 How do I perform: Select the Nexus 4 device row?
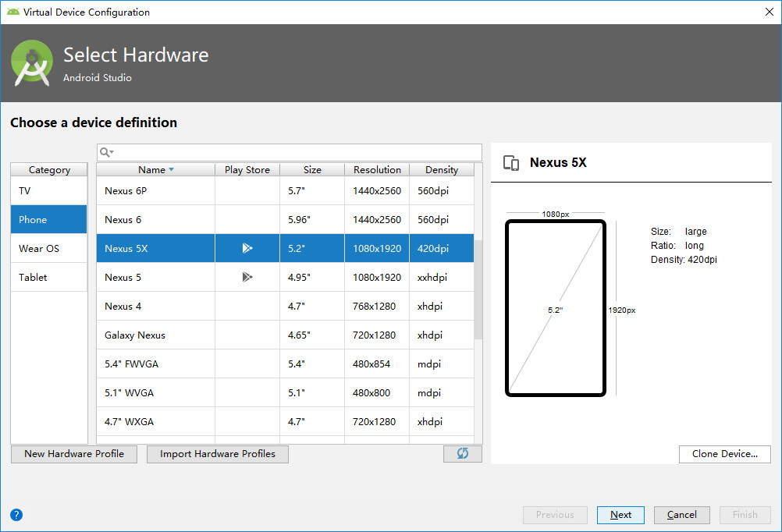click(x=286, y=306)
